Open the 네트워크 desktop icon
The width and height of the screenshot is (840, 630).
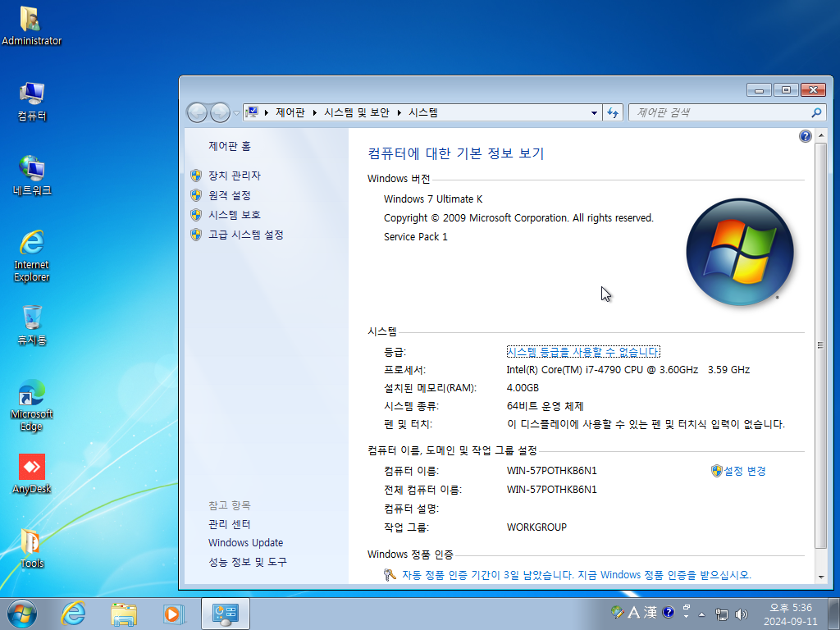[32, 176]
